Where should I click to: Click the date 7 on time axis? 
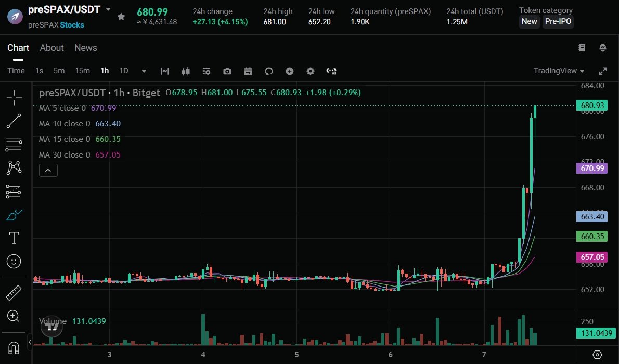tap(484, 355)
